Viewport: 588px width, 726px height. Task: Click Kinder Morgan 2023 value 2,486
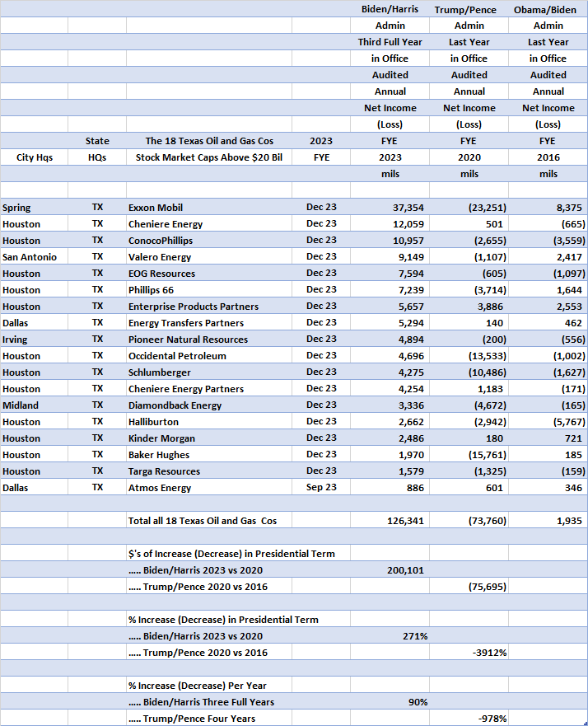point(390,438)
